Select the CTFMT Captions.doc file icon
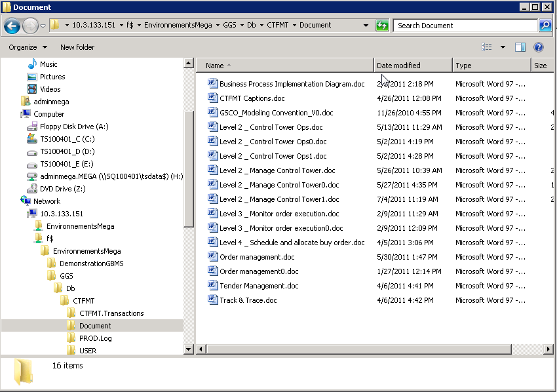This screenshot has width=557, height=392. point(212,98)
